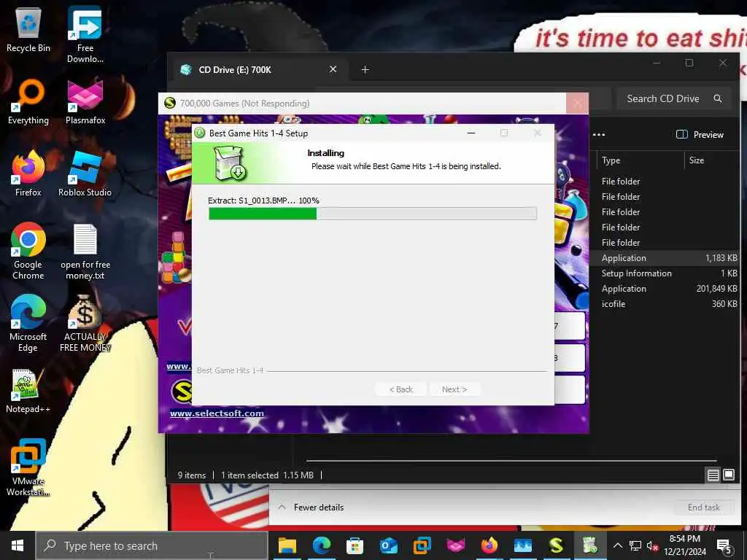Open Microsoft Edge from the taskbar
Viewport: 747px width, 560px height.
pos(322,545)
